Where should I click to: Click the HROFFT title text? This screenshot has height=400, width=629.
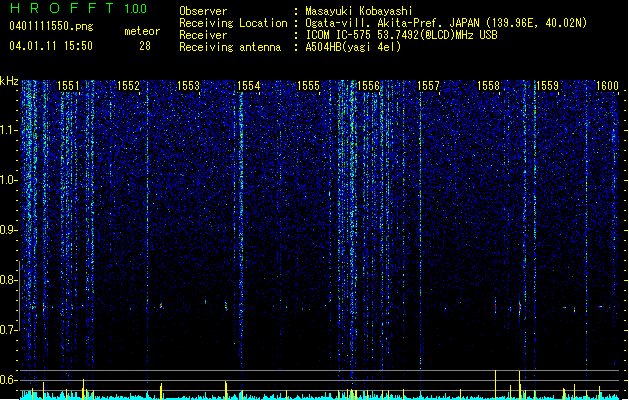coord(62,8)
